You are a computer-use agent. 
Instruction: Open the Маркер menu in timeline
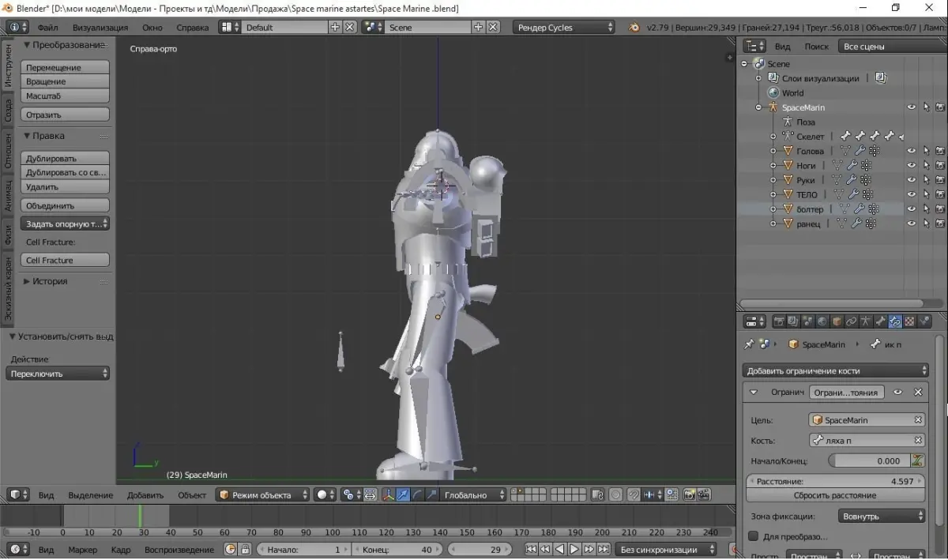click(x=83, y=550)
